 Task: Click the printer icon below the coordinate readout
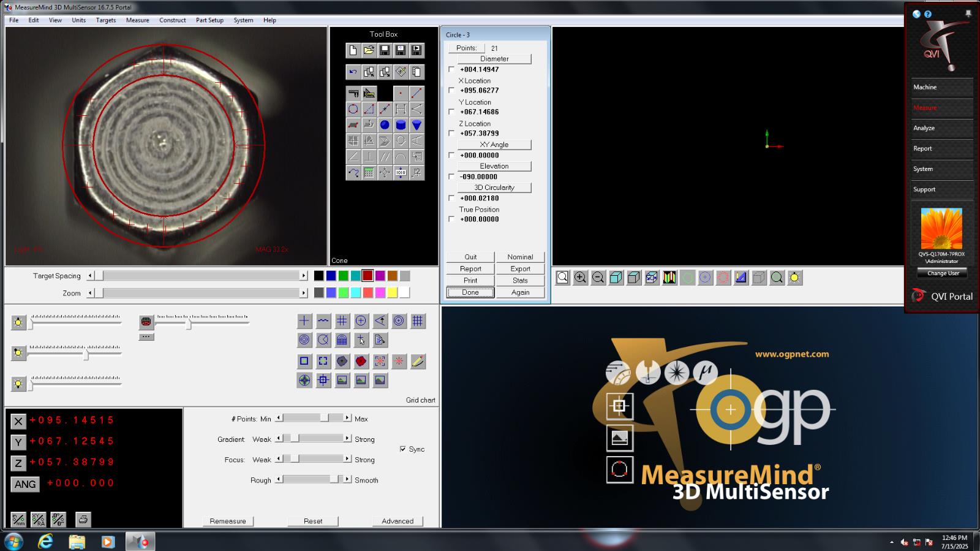83,520
